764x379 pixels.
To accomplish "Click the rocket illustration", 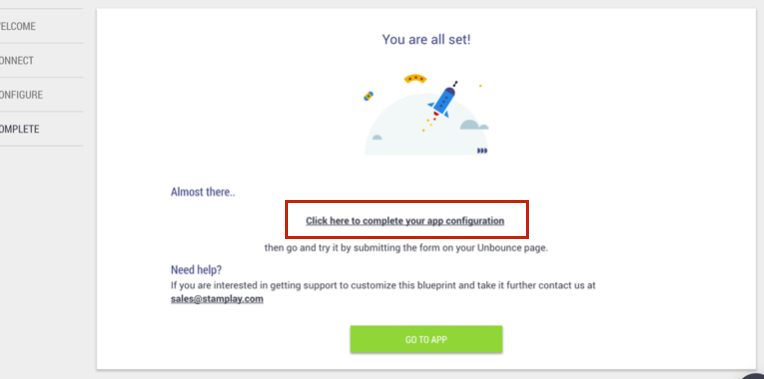I will tap(442, 101).
